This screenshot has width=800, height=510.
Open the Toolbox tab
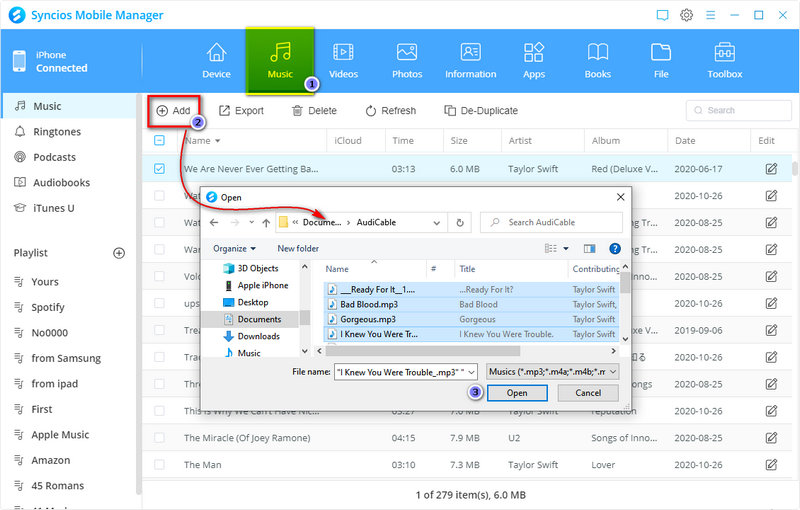click(724, 60)
